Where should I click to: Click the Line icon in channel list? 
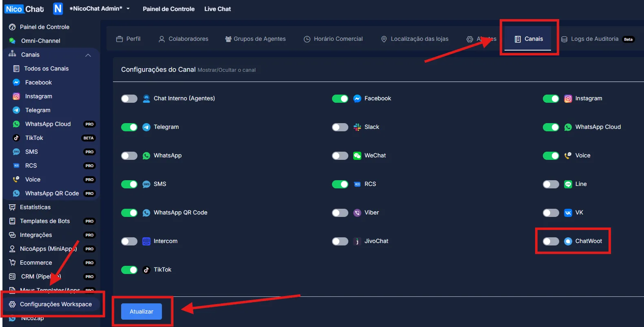568,184
